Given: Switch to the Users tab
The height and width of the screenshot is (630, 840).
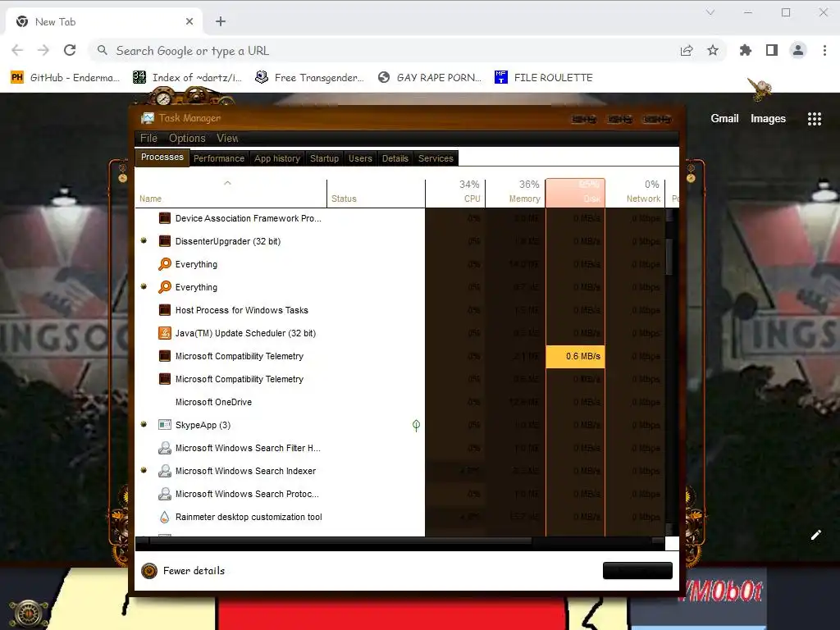Looking at the screenshot, I should pyautogui.click(x=360, y=158).
